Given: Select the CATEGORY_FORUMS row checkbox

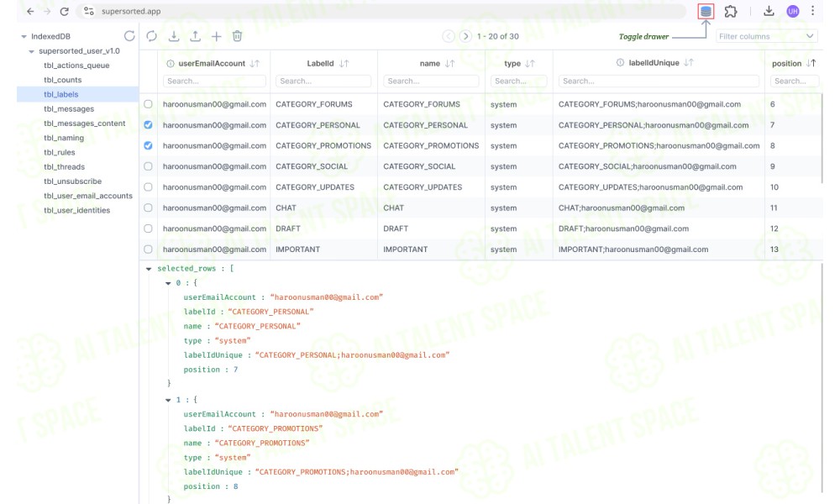Looking at the screenshot, I should [148, 104].
